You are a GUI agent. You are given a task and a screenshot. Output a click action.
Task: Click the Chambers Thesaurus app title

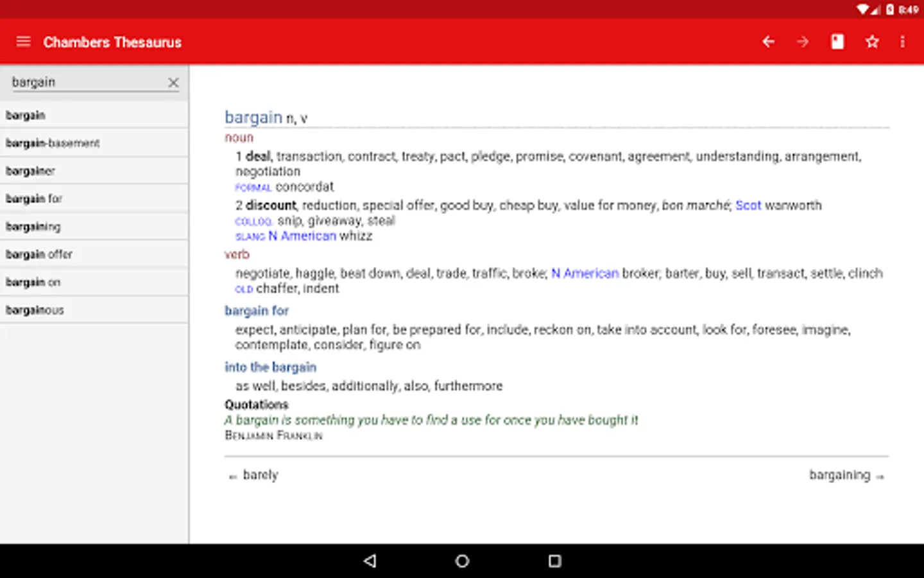click(112, 42)
